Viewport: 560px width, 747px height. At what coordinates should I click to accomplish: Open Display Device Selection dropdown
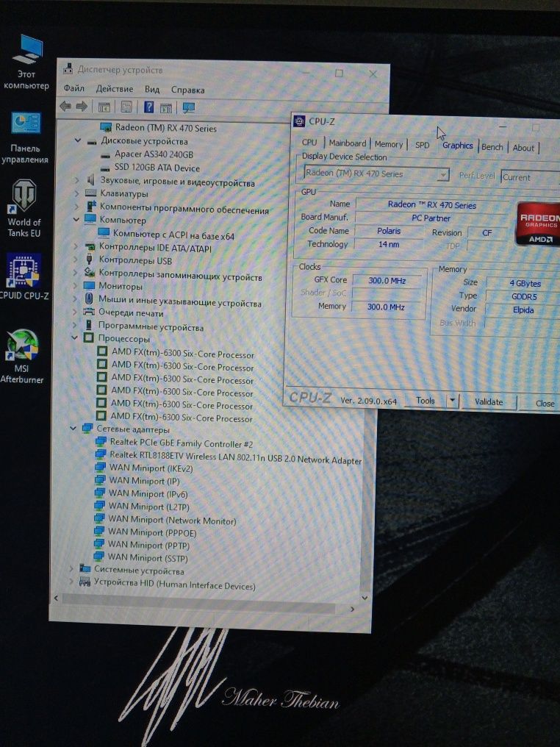[x=376, y=174]
